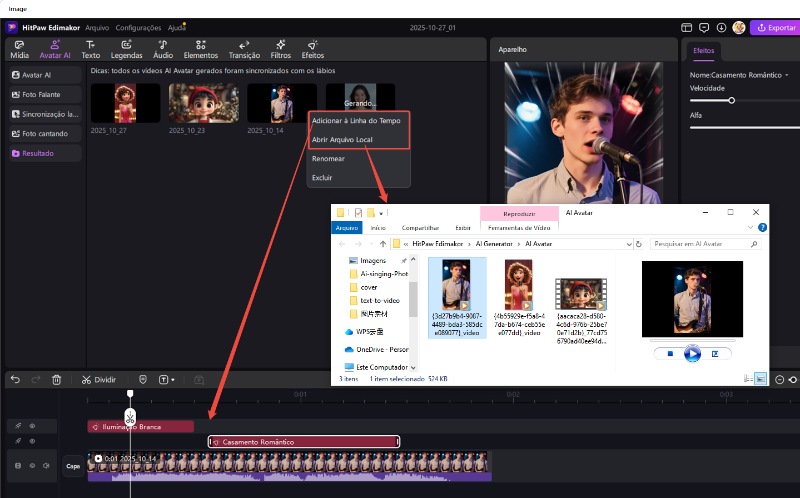This screenshot has width=800, height=498.
Task: Open the Arquivo menu in HitPaw
Action: [97, 28]
